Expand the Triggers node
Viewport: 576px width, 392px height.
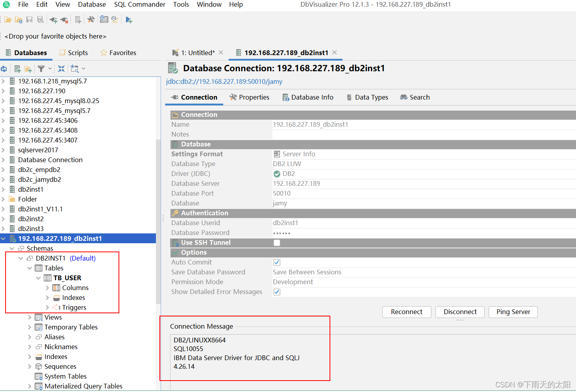coord(47,307)
